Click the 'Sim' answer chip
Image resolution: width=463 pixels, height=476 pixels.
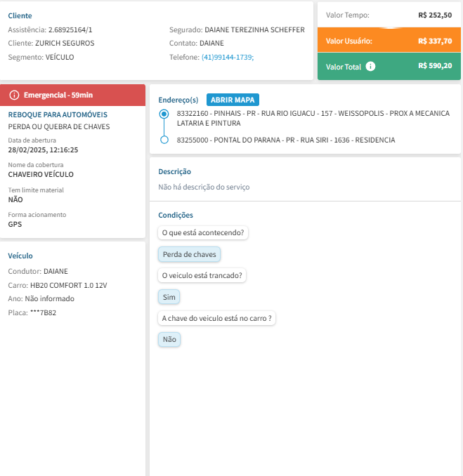[169, 297]
